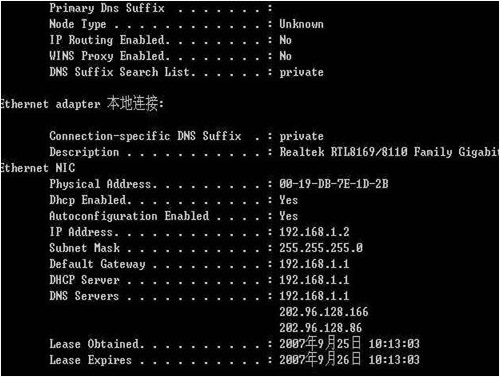
Task: Click the Primary Dns Suffix label
Action: pyautogui.click(x=107, y=8)
